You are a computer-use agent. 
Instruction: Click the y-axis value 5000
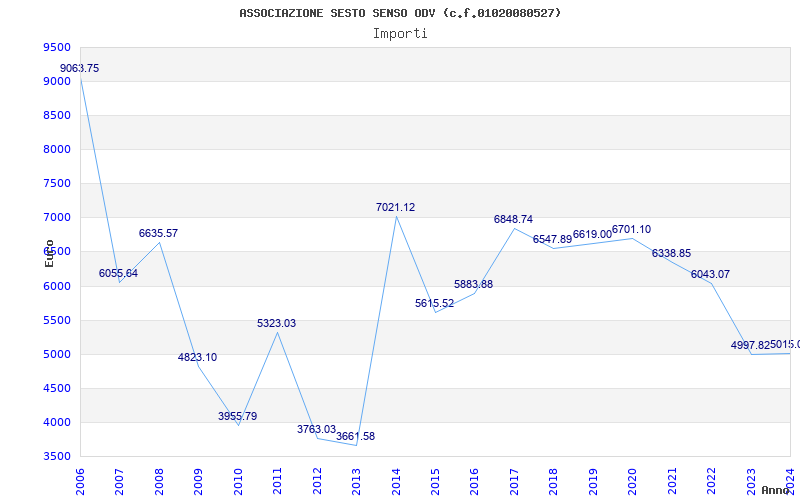[57, 355]
